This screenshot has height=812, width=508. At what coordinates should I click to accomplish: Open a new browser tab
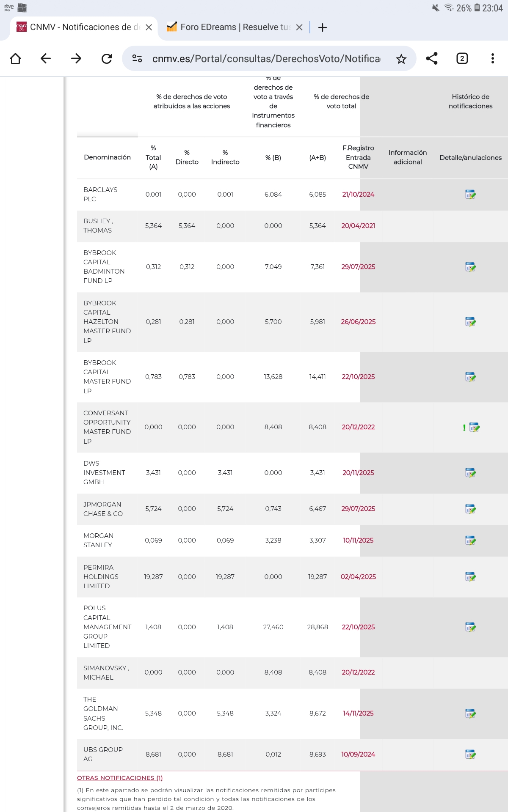(323, 27)
